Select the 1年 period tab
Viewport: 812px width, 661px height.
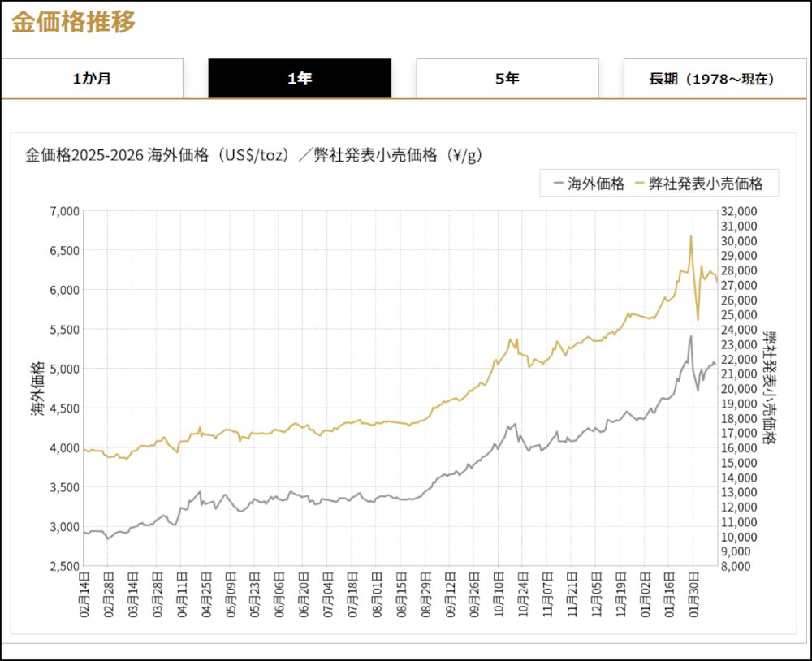click(300, 79)
